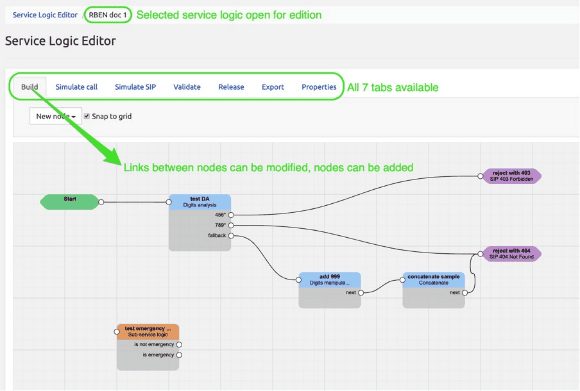This screenshot has height=391, width=580.
Task: Click the SIP 404 Not Found subtitle text
Action: pos(512,257)
